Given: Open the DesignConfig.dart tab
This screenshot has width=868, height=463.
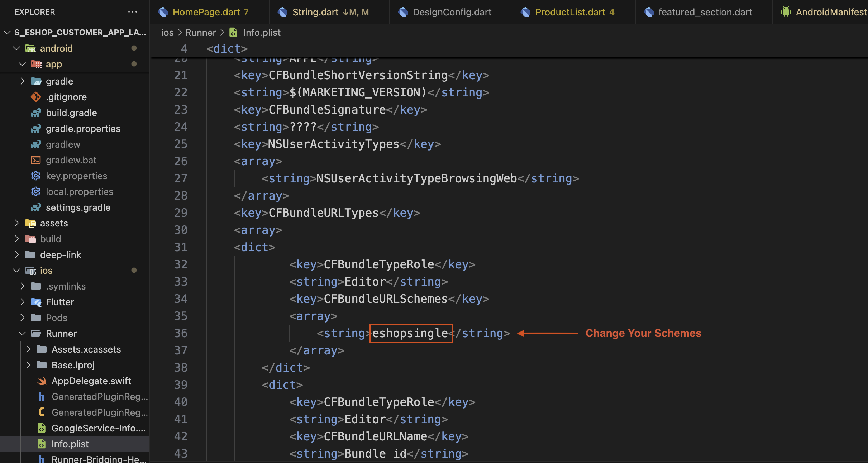Looking at the screenshot, I should [452, 12].
